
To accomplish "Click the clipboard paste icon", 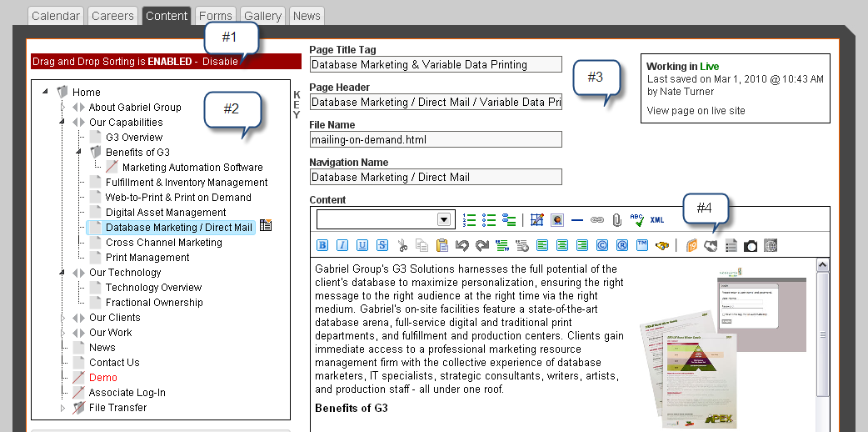I will (x=441, y=245).
